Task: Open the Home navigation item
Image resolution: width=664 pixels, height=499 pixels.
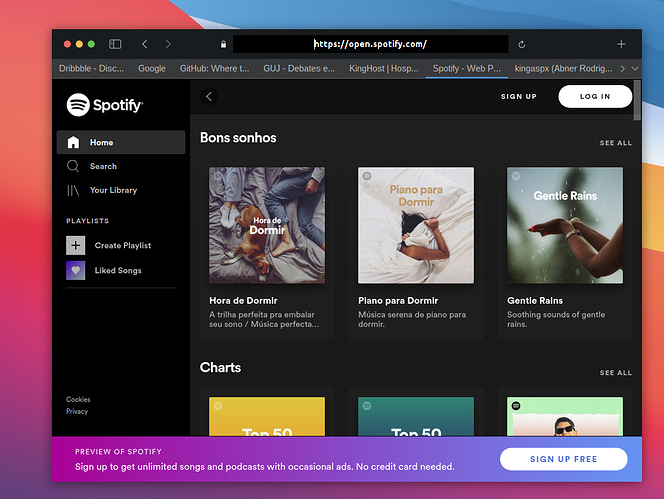Action: pyautogui.click(x=121, y=142)
